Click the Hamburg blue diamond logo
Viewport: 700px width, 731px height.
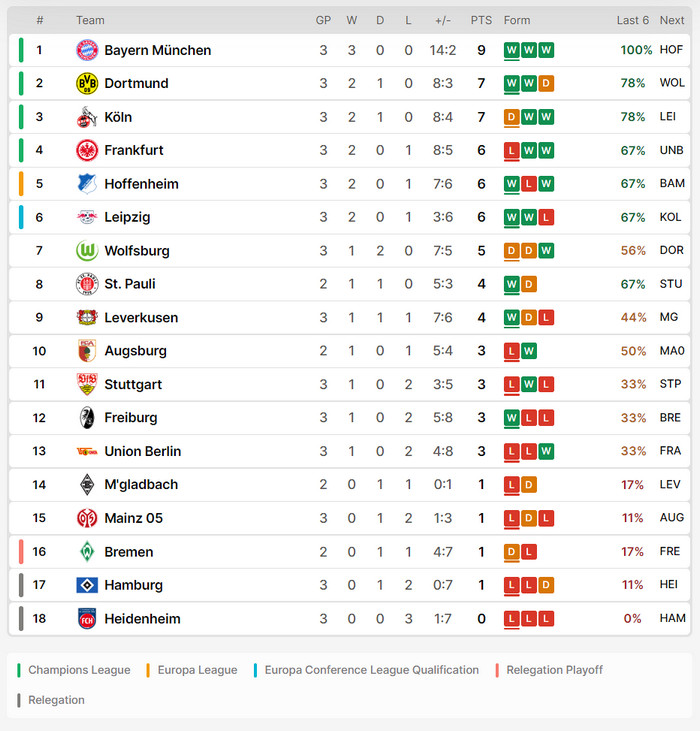point(87,585)
